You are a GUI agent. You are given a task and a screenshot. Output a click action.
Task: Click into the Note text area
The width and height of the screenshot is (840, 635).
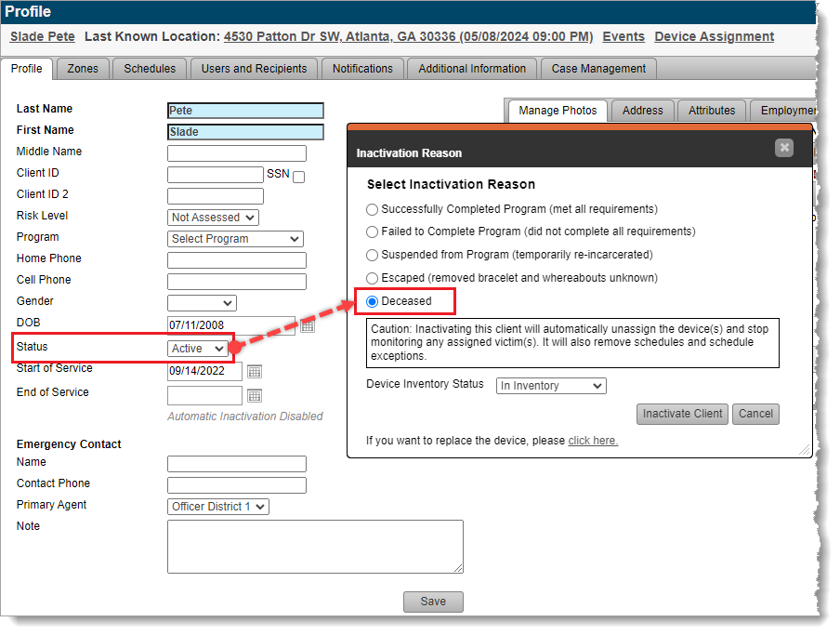(x=315, y=546)
